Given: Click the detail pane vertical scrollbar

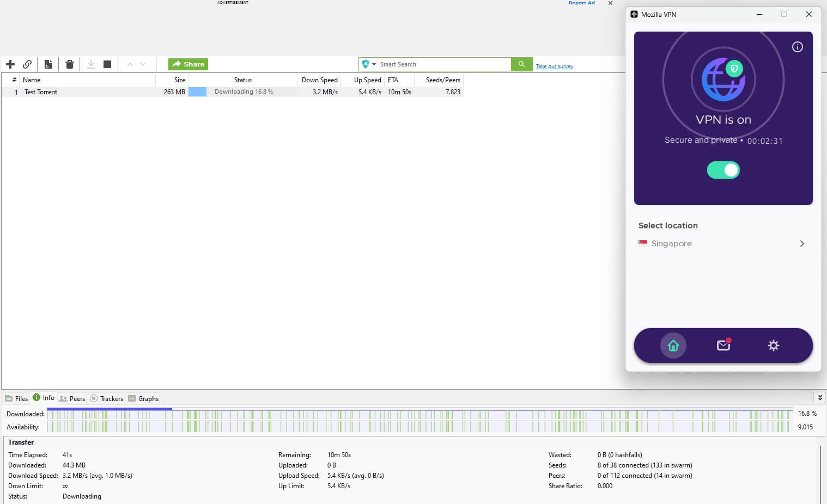Looking at the screenshot, I should pyautogui.click(x=821, y=474).
